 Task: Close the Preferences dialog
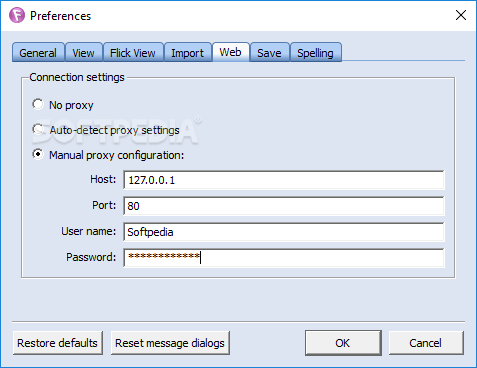[x=461, y=15]
